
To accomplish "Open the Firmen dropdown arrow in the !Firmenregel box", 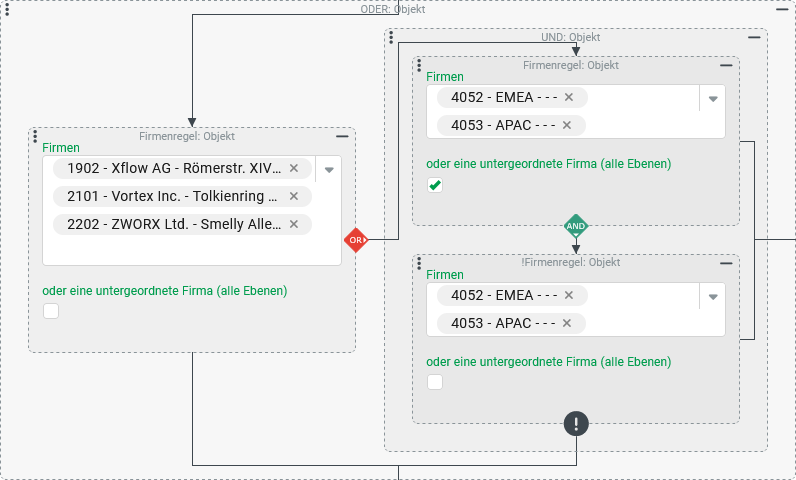I will pyautogui.click(x=713, y=297).
